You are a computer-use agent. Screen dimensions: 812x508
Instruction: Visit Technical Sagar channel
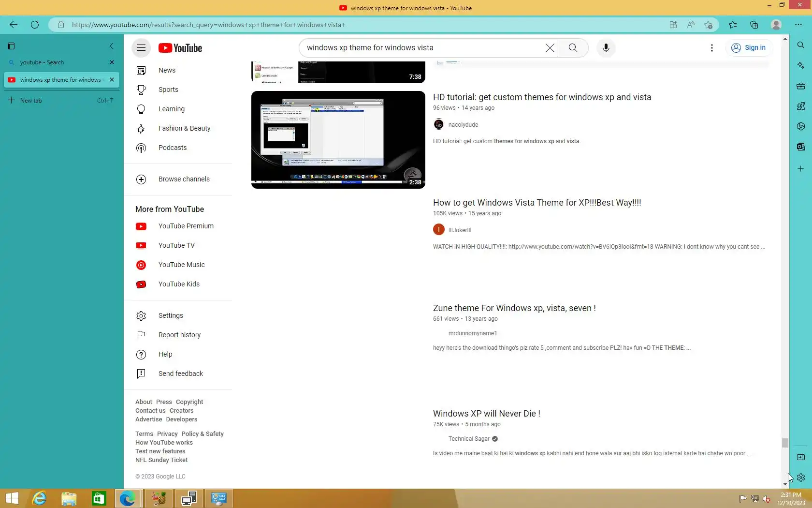(x=469, y=439)
